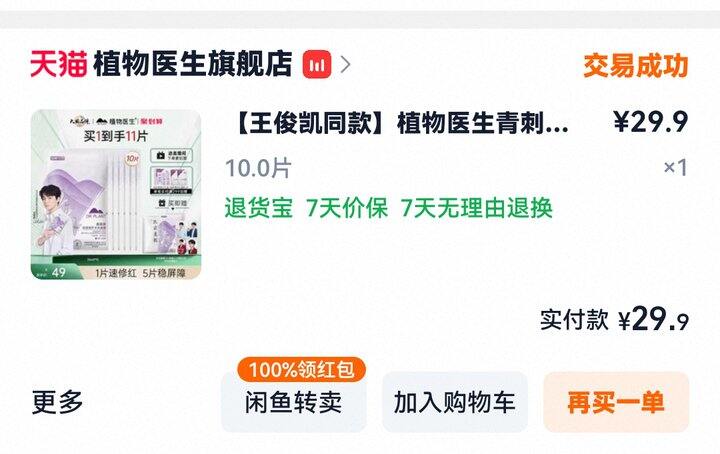The height and width of the screenshot is (454, 720).
Task: Tap the 7天价保 guarantee tag
Action: click(347, 208)
